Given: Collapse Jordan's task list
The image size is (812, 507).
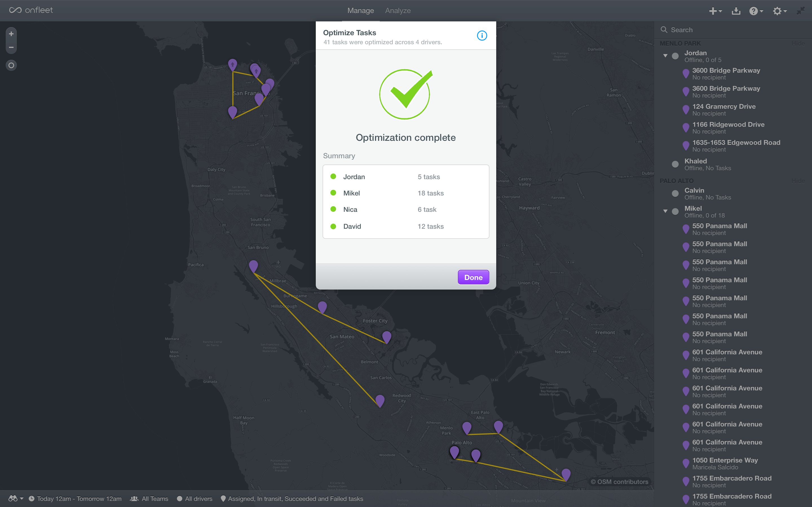Looking at the screenshot, I should (665, 56).
